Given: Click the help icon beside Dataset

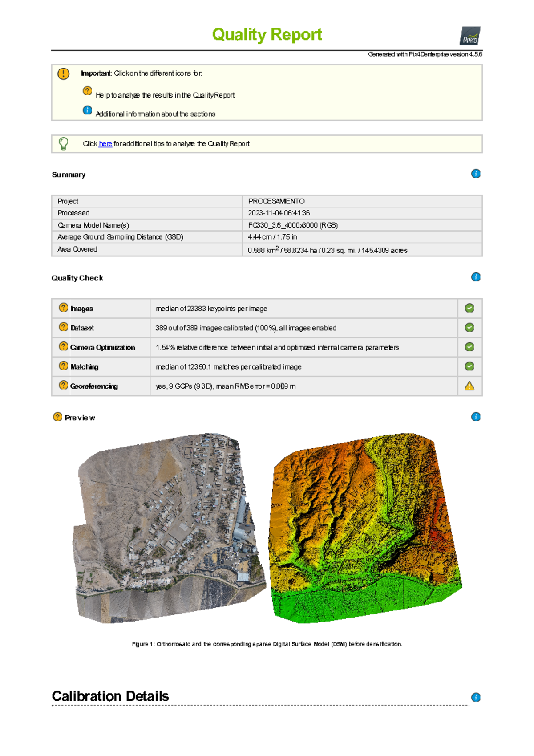Looking at the screenshot, I should (63, 327).
